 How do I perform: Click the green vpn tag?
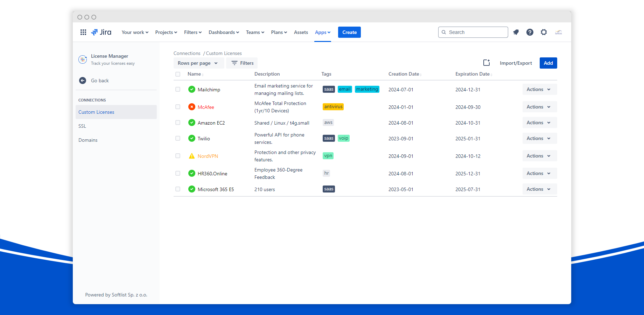point(328,156)
